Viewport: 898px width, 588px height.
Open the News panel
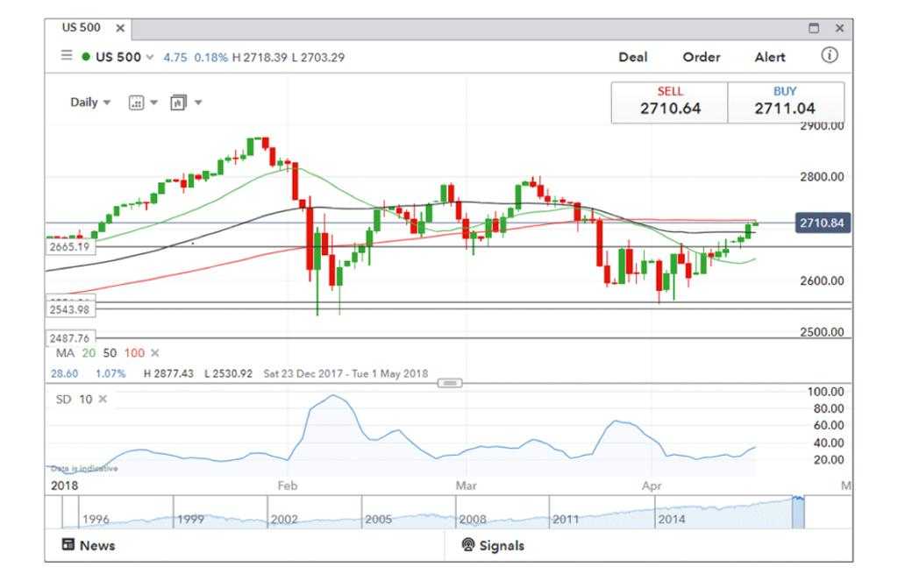[x=89, y=545]
